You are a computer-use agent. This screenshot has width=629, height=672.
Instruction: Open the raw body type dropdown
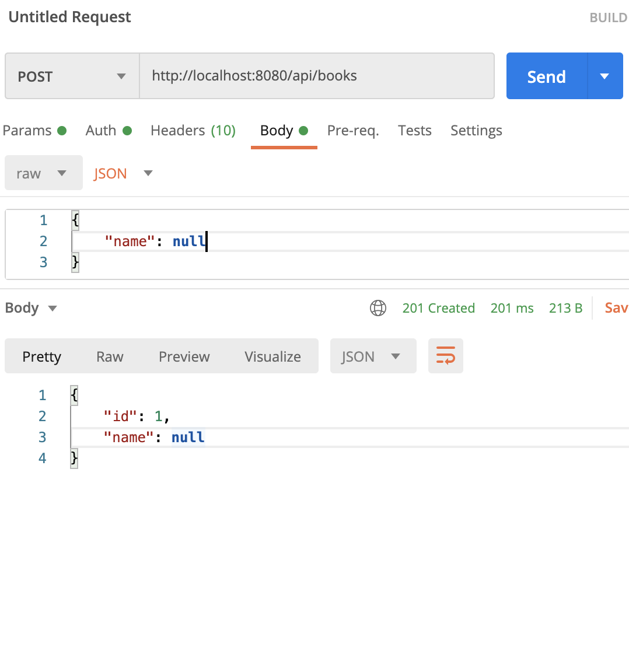(43, 173)
